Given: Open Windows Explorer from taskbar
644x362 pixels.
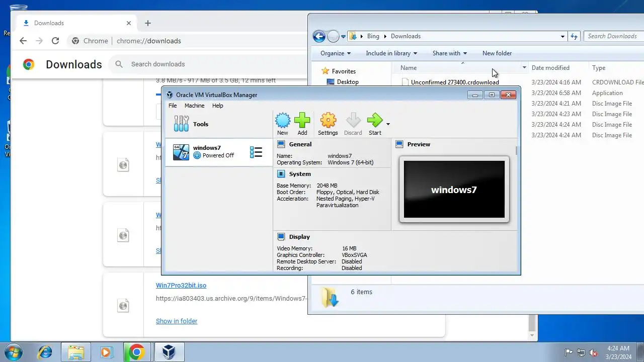Looking at the screenshot, I should pyautogui.click(x=75, y=352).
